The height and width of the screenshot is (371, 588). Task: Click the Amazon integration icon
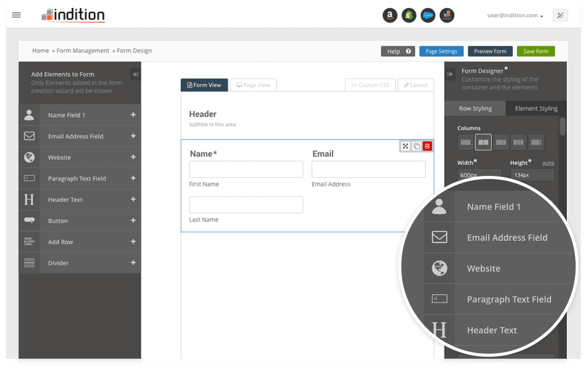(389, 16)
